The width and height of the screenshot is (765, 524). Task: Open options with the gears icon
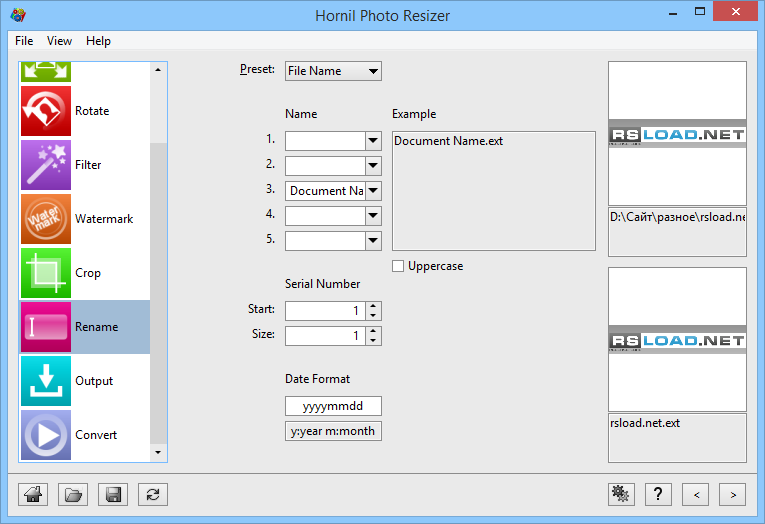(x=621, y=495)
